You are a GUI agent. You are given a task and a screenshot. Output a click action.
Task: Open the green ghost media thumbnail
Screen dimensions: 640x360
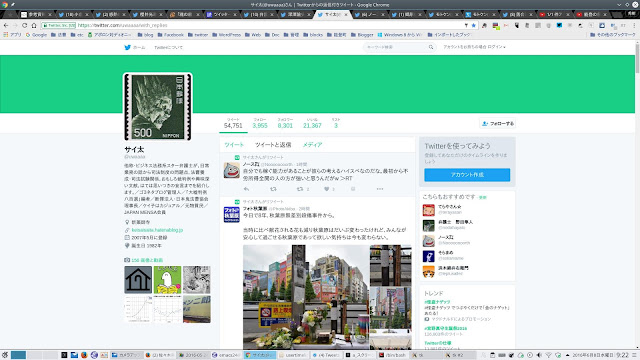point(167,280)
